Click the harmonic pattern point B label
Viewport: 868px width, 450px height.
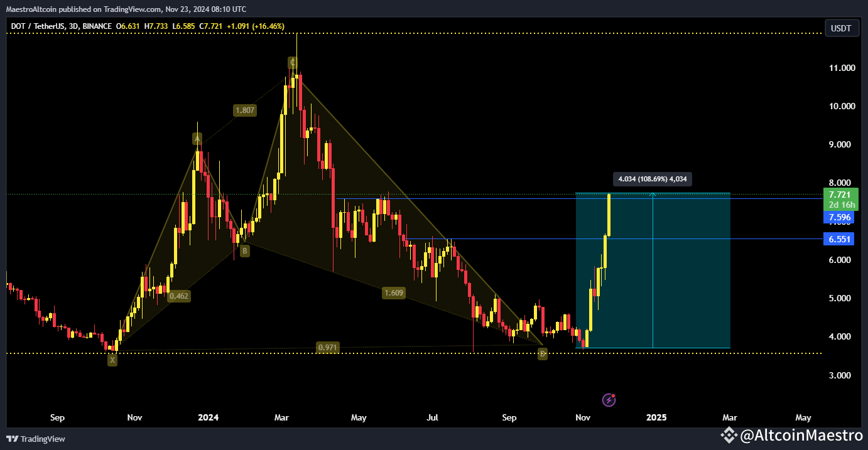245,251
